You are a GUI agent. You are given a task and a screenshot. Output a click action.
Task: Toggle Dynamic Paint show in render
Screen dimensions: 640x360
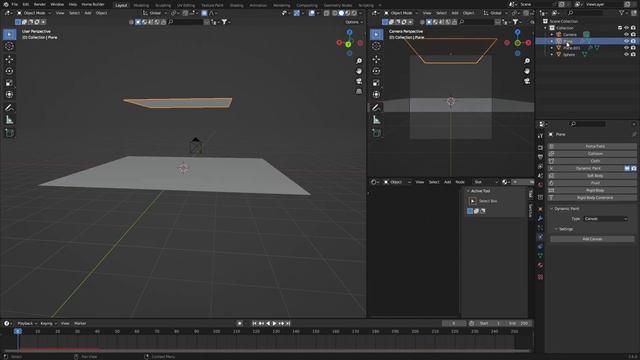(x=633, y=168)
